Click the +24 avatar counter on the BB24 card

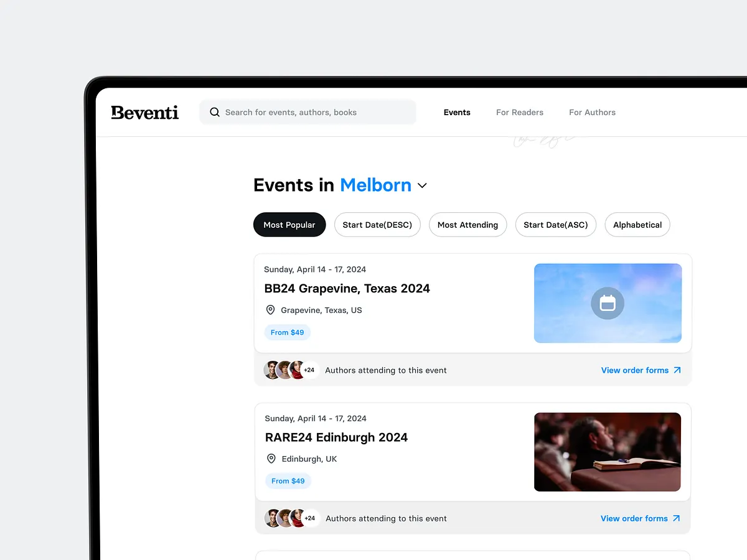(x=309, y=370)
